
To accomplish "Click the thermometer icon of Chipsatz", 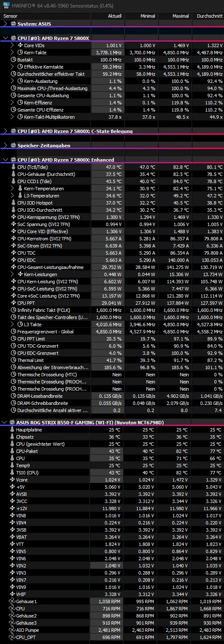I will coord(13,437).
